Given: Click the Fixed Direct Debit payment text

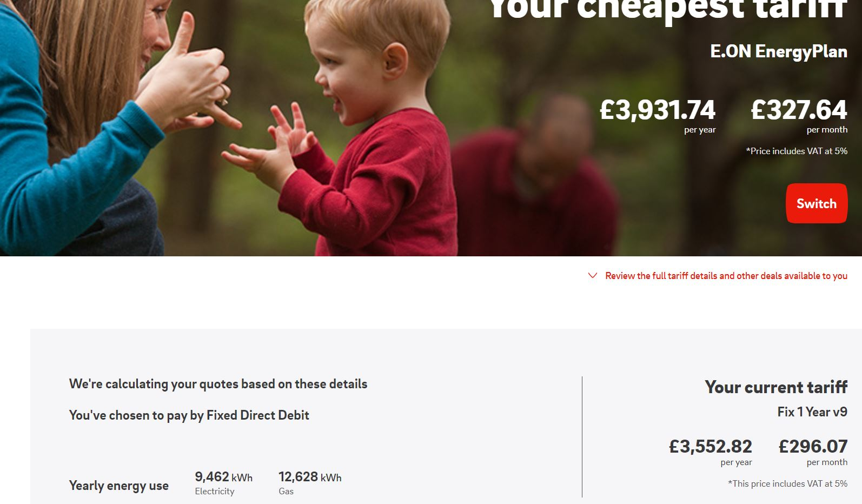Looking at the screenshot, I should 189,415.
